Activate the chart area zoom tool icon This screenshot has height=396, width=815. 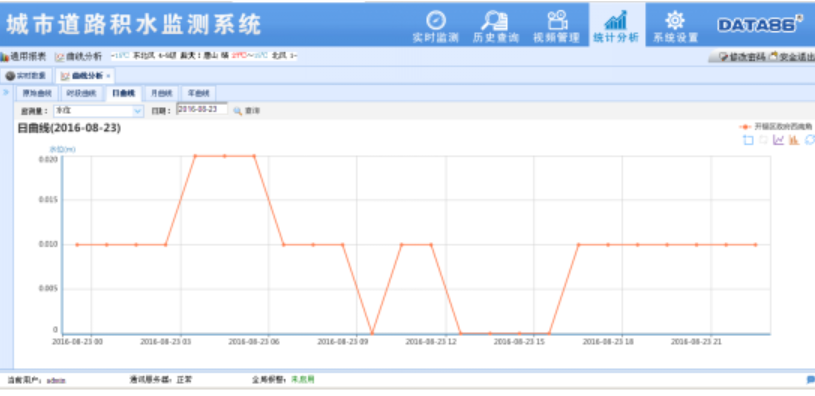[x=748, y=140]
